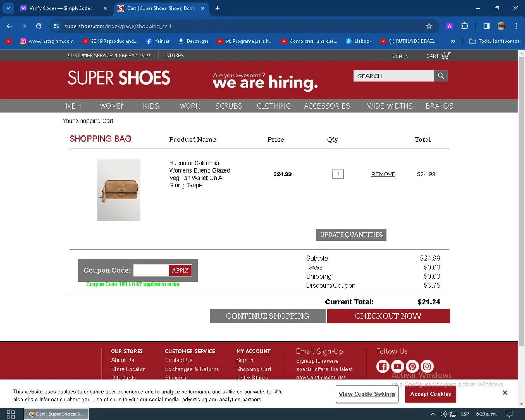
Task: Open Super Shoes Instagram footer icon
Action: click(x=427, y=366)
